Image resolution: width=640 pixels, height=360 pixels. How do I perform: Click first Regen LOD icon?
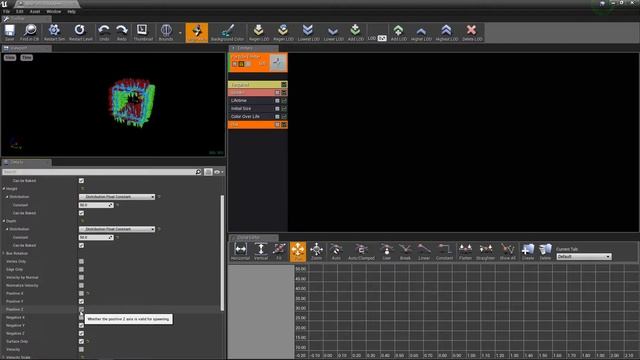[259, 32]
